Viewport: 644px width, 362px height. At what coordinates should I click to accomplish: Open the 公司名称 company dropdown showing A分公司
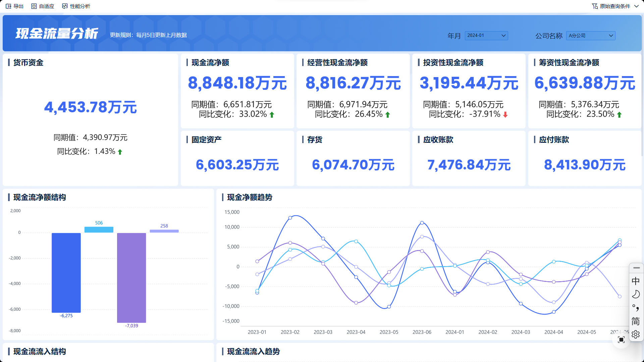591,36
